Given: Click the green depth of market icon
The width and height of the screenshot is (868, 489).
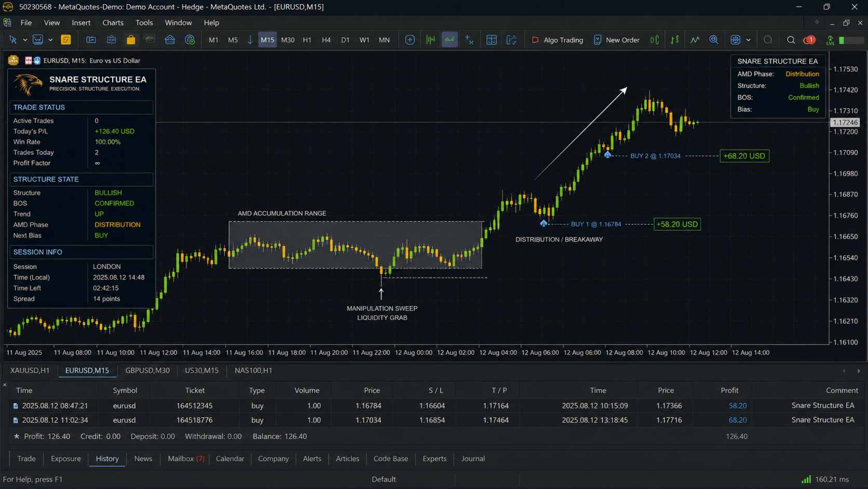Looking at the screenshot, I should (x=655, y=39).
